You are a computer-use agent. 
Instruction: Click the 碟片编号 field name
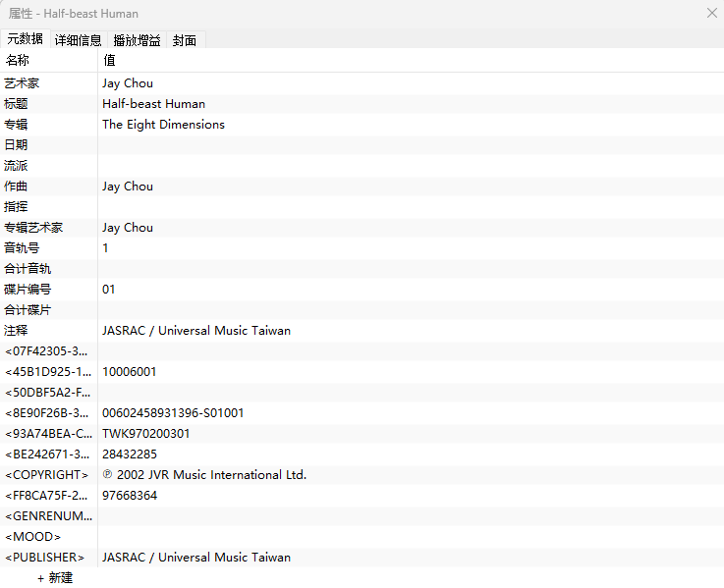[28, 290]
